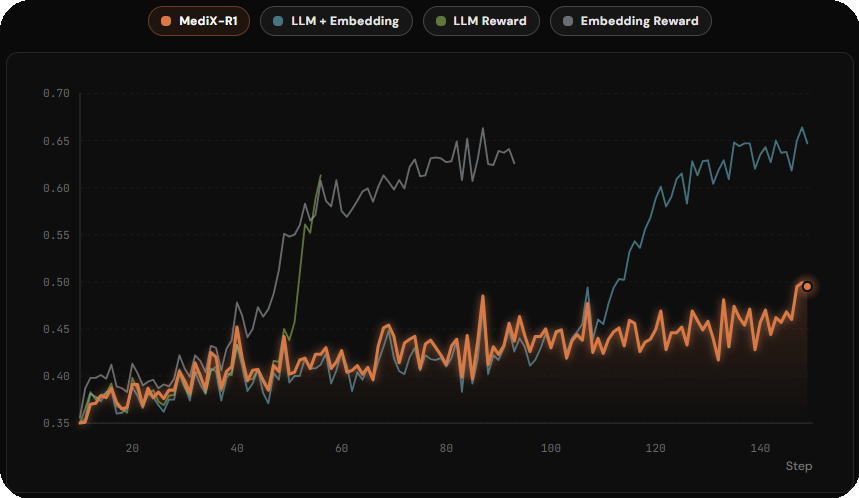Show the LLM Reward series
The image size is (859, 498).
[482, 21]
